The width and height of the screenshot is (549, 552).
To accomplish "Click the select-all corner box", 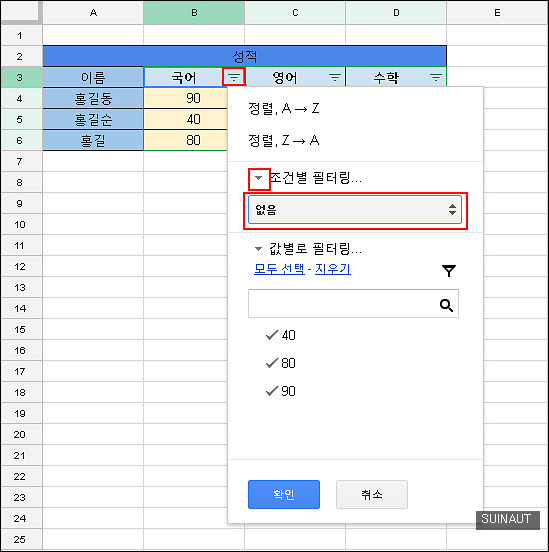I will coord(21,12).
